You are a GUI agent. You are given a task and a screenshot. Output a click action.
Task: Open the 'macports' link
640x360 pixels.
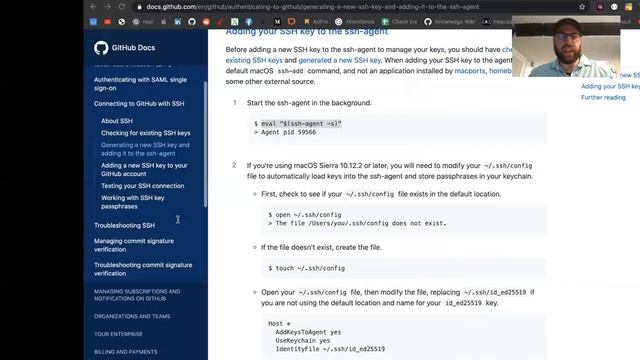(x=470, y=71)
